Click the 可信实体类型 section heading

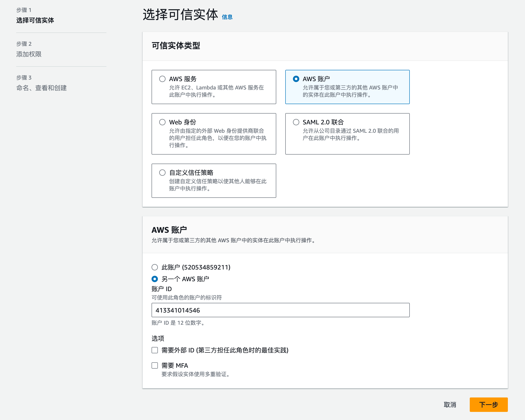click(176, 46)
